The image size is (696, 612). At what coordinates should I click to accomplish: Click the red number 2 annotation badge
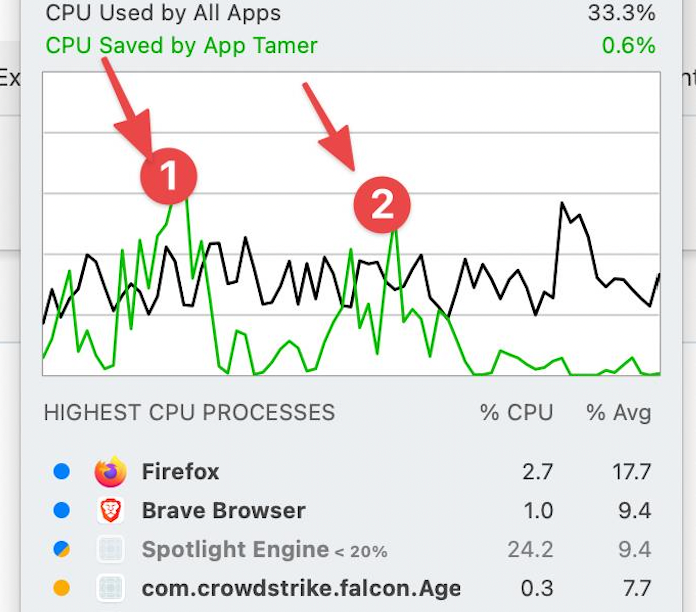[x=382, y=205]
